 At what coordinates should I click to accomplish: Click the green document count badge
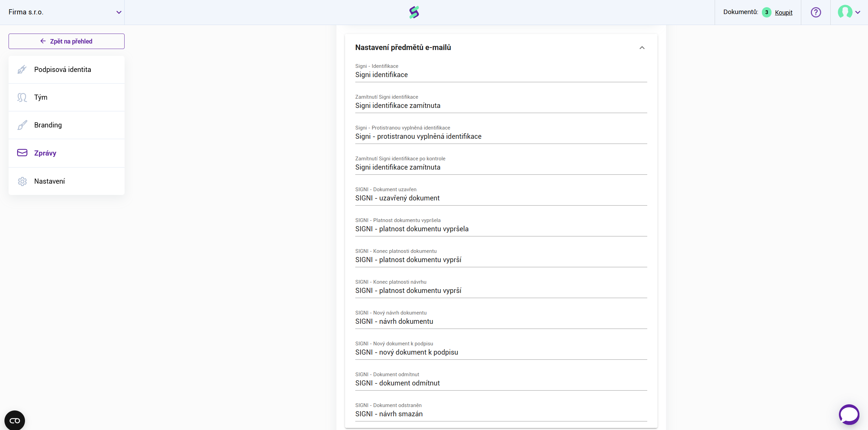tap(767, 12)
